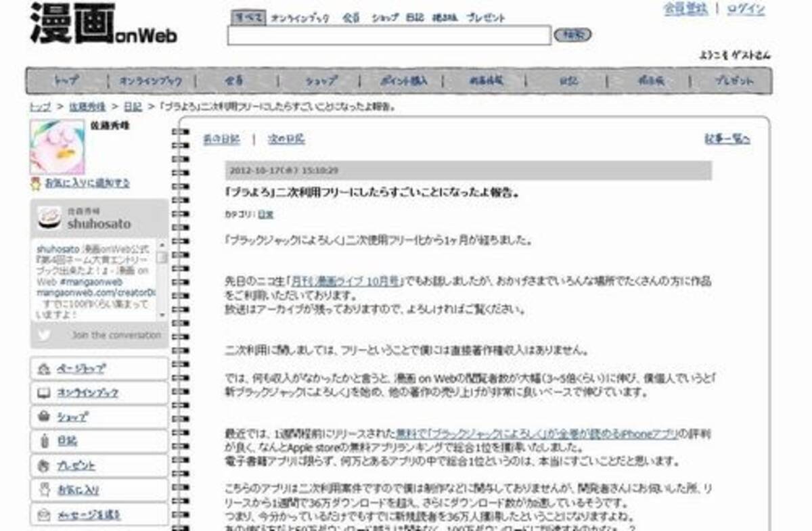Click the Twitter widget scroll down arrow
This screenshot has height=531, width=812.
pos(162,315)
